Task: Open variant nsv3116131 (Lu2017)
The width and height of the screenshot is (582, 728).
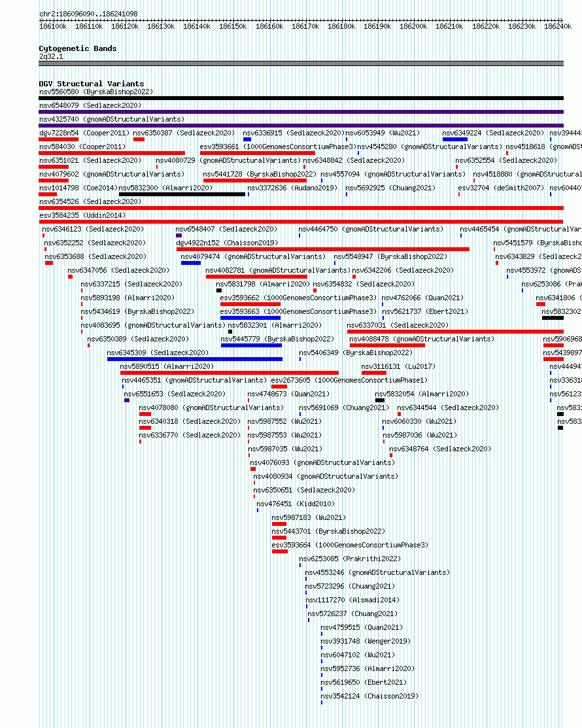Action: tap(398, 366)
